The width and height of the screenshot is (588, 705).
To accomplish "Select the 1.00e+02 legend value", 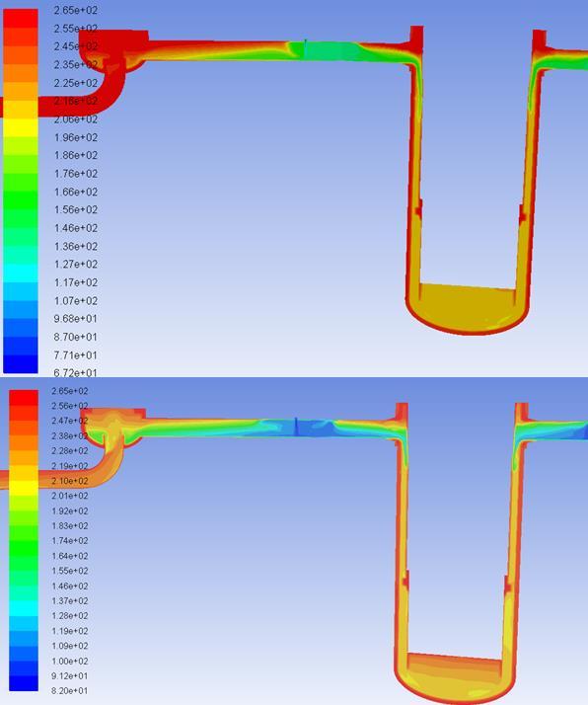I will (70, 661).
